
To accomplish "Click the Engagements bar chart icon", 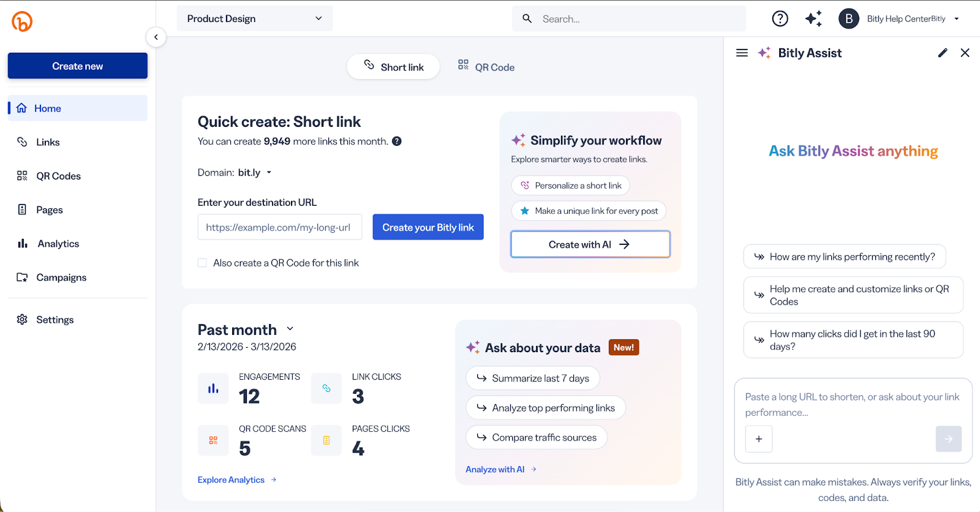I will point(213,388).
